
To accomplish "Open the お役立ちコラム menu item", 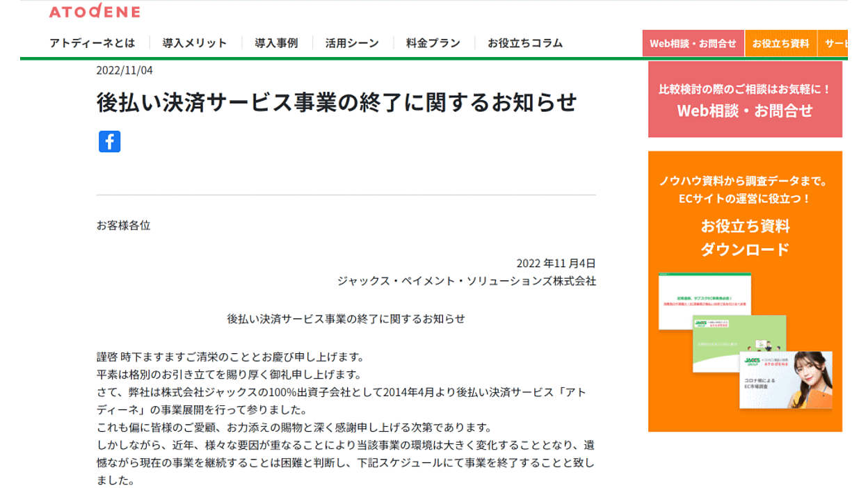I will 525,43.
